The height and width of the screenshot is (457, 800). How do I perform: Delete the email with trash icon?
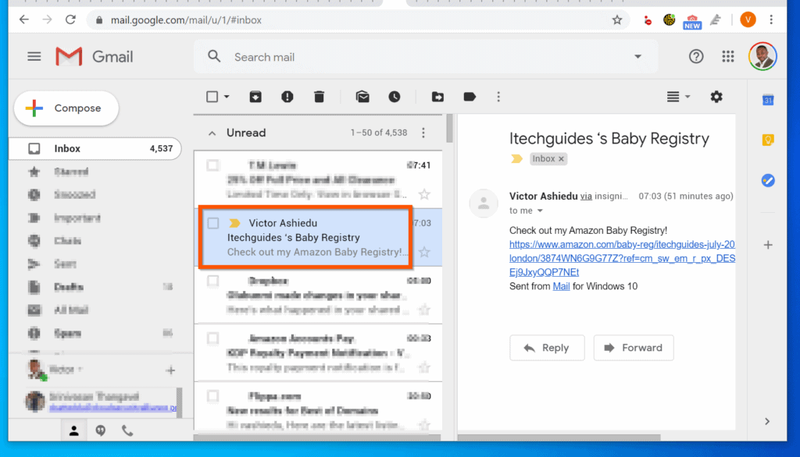click(319, 96)
